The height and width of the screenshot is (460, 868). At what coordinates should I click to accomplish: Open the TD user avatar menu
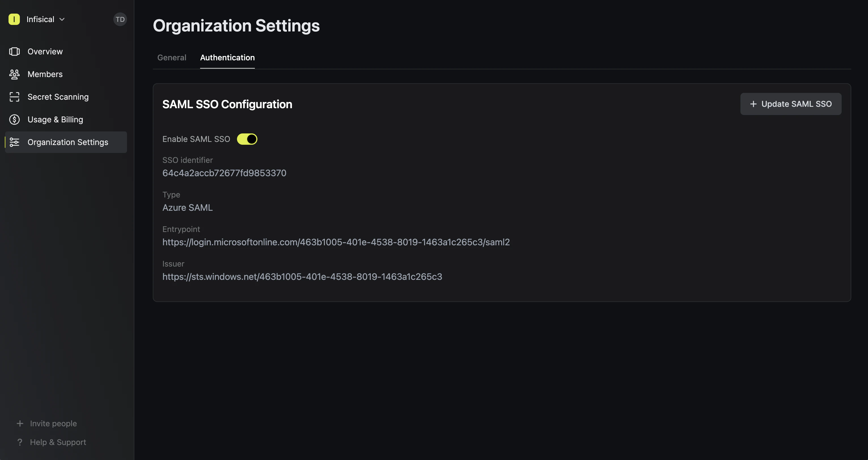pyautogui.click(x=120, y=19)
